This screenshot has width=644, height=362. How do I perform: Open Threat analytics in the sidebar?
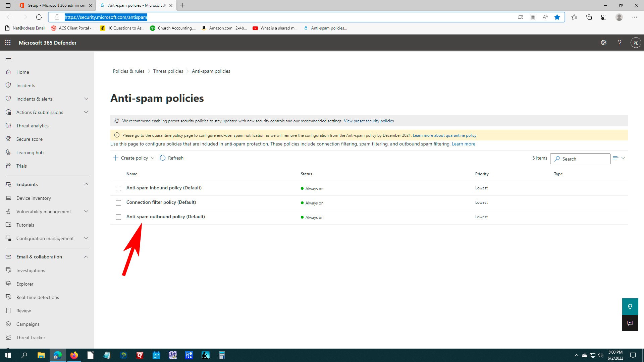[32, 126]
